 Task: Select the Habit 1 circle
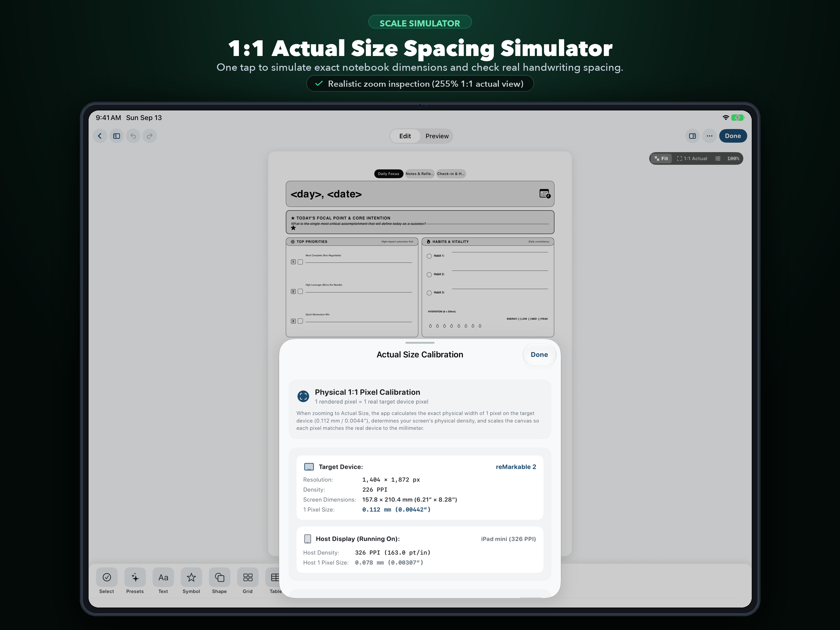[429, 256]
